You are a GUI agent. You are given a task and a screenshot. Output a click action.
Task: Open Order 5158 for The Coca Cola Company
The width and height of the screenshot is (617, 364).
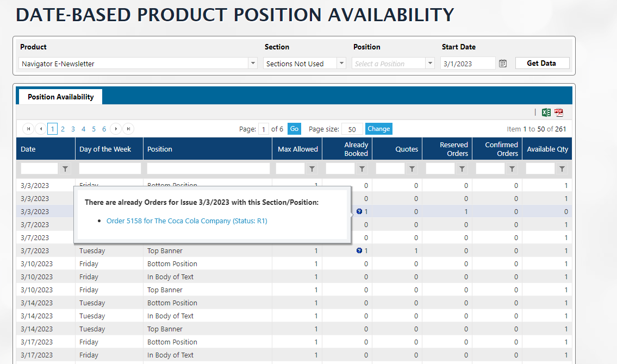186,221
